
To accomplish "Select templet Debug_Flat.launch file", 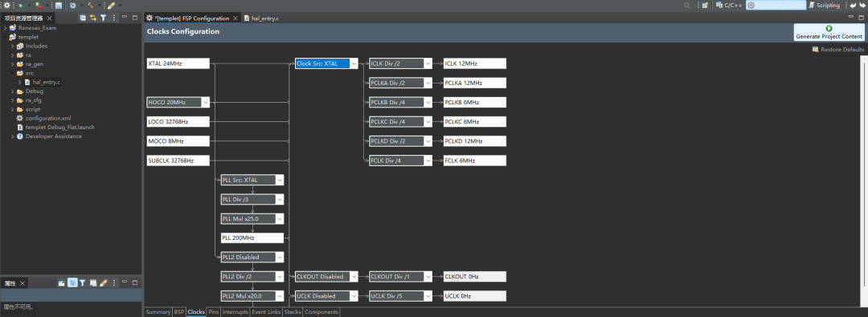I will 55,128.
